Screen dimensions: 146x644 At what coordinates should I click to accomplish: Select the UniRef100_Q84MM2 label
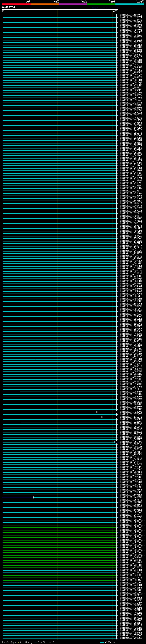click(x=131, y=67)
